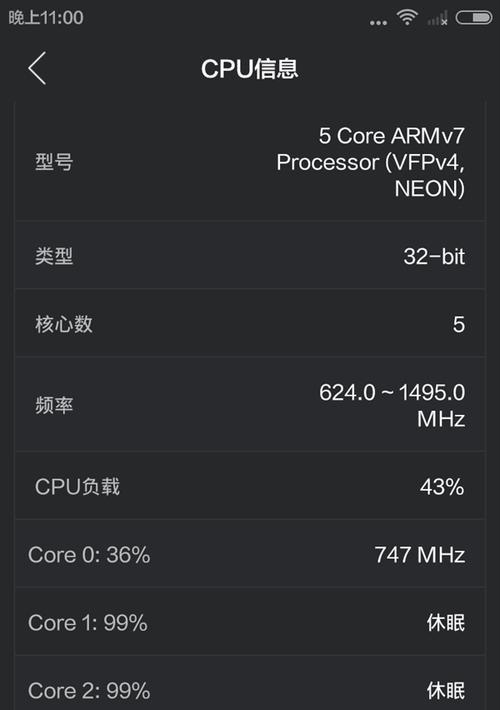Screen dimensions: 500x710
Task: Tap the battery indicator icon
Action: (474, 18)
